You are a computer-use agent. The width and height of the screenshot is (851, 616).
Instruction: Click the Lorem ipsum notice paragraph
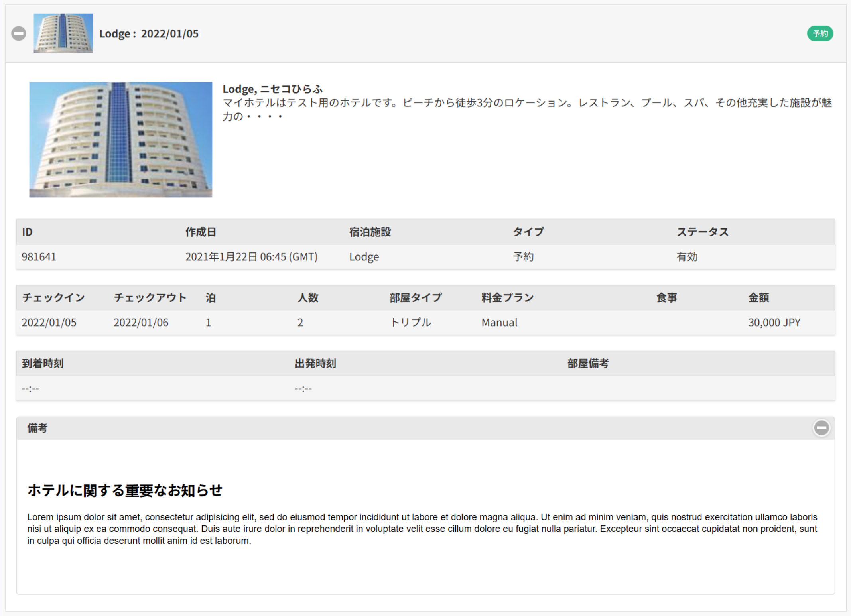click(422, 529)
